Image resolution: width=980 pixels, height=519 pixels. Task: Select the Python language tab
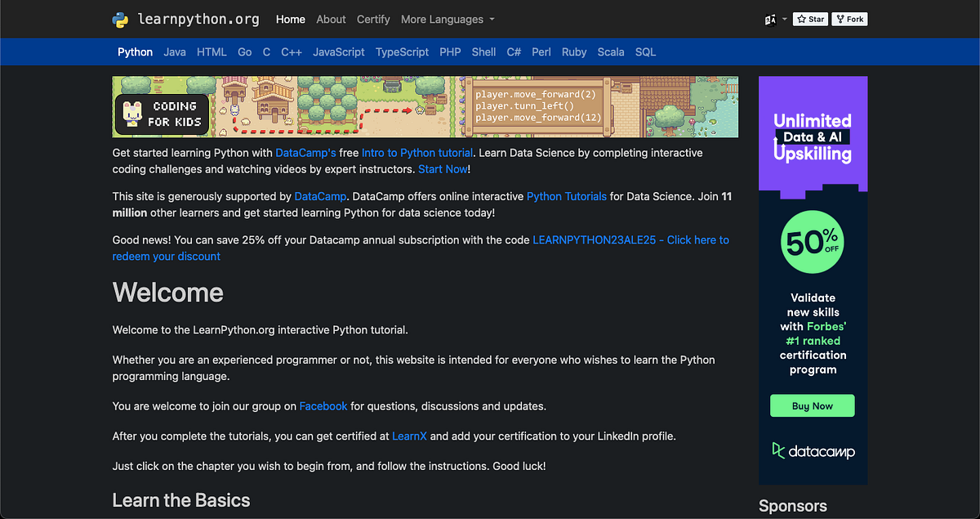[x=136, y=51]
